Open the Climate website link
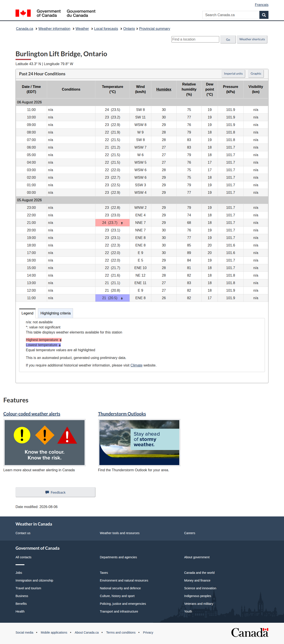 [x=136, y=365]
